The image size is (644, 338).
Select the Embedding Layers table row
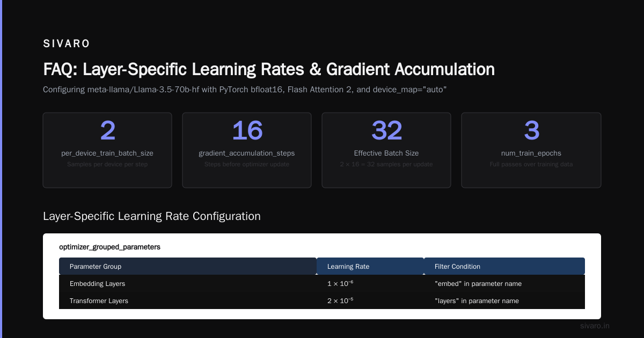coord(322,283)
